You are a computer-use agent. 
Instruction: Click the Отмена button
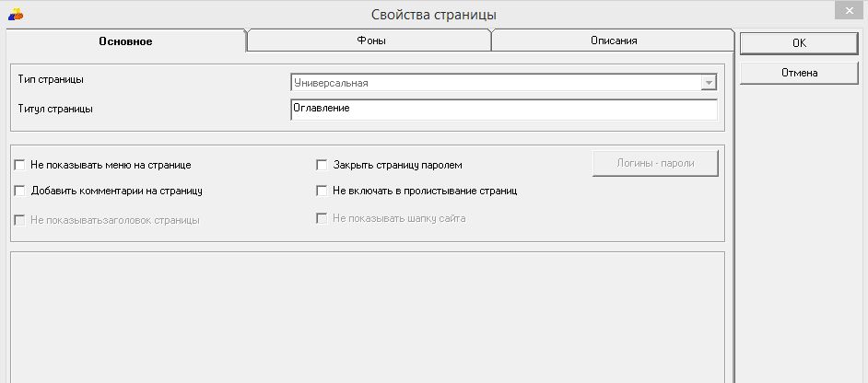[x=799, y=73]
